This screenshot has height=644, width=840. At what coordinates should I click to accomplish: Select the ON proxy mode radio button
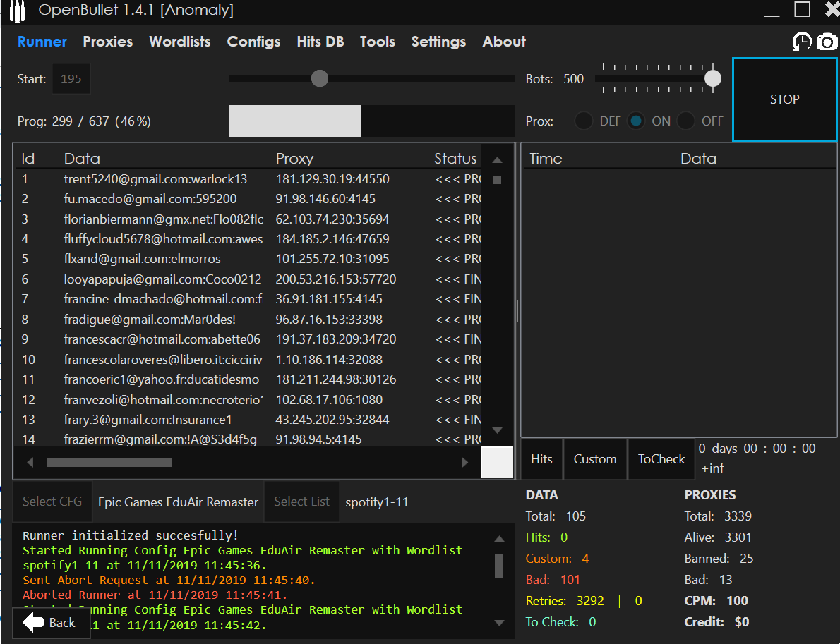click(x=637, y=121)
